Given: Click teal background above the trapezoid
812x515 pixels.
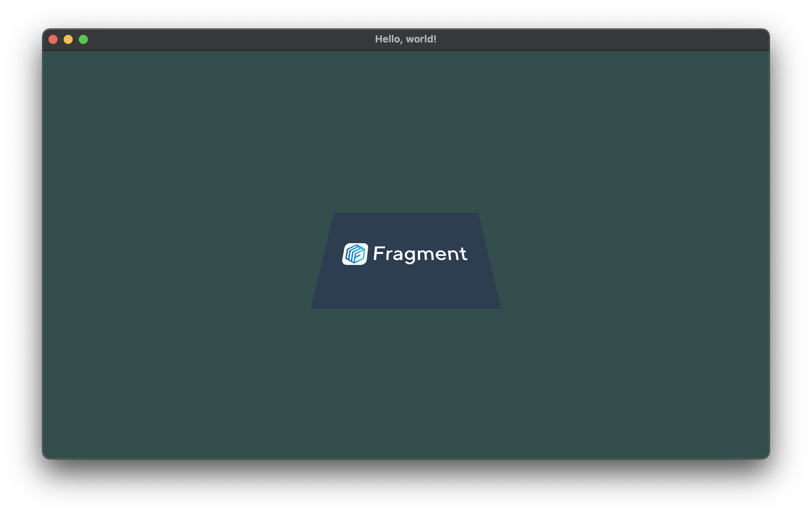Looking at the screenshot, I should [x=406, y=133].
